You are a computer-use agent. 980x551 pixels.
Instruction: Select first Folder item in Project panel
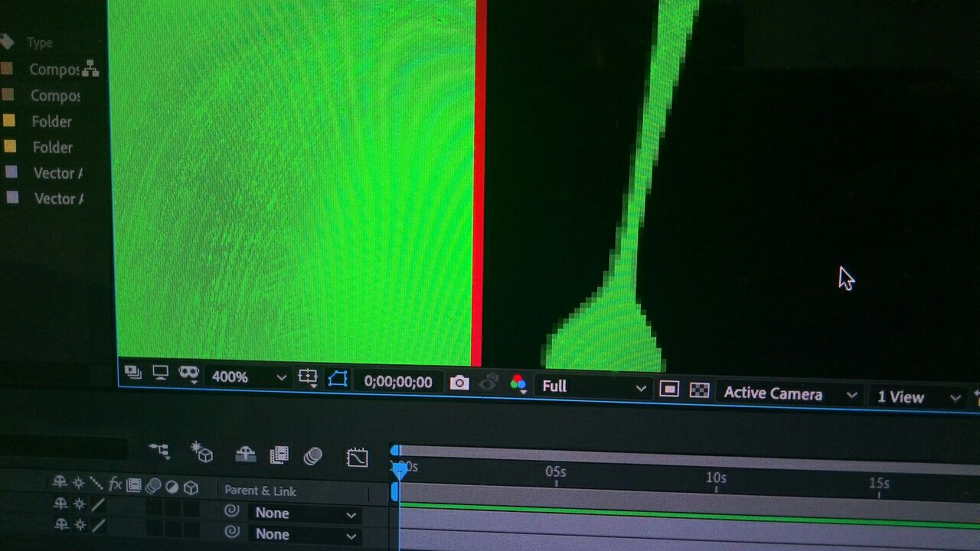click(51, 121)
